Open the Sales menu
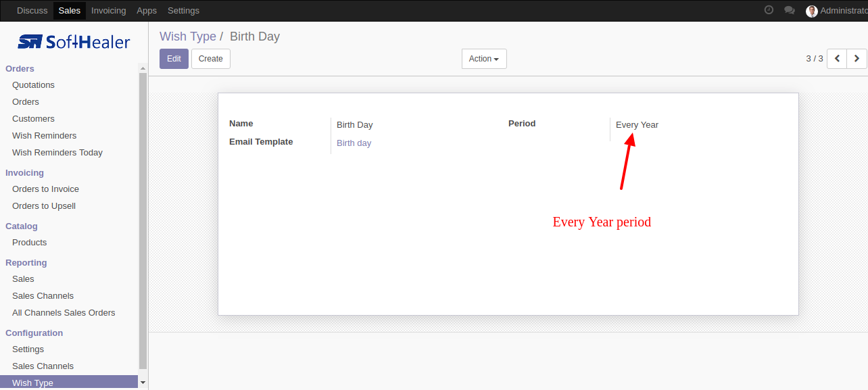The width and height of the screenshot is (868, 390). 70,11
